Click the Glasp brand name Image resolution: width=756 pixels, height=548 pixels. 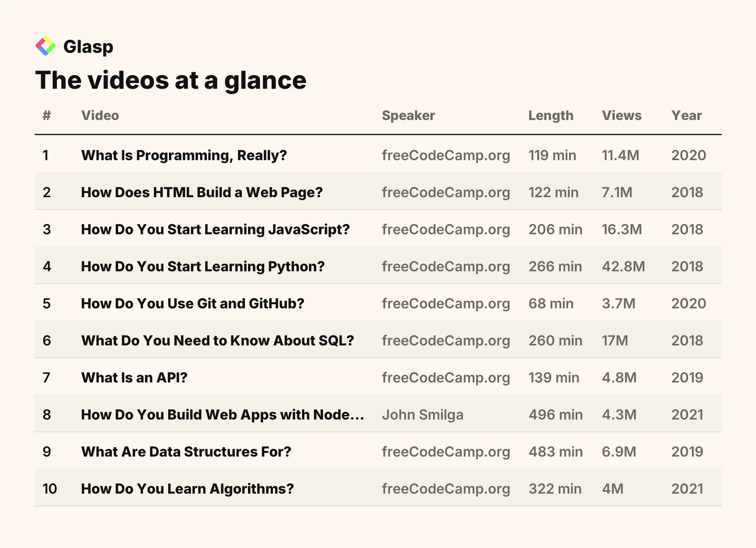88,47
